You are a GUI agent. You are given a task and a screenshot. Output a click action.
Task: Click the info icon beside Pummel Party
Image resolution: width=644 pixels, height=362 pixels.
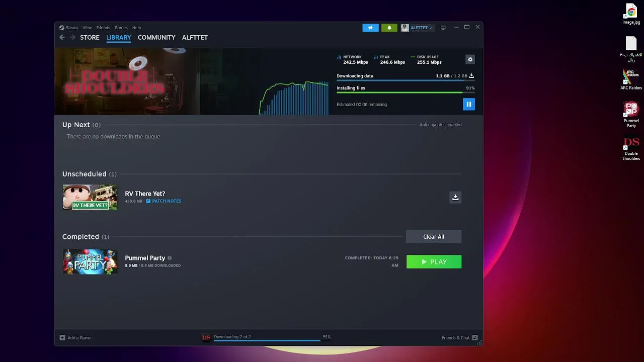[170, 258]
